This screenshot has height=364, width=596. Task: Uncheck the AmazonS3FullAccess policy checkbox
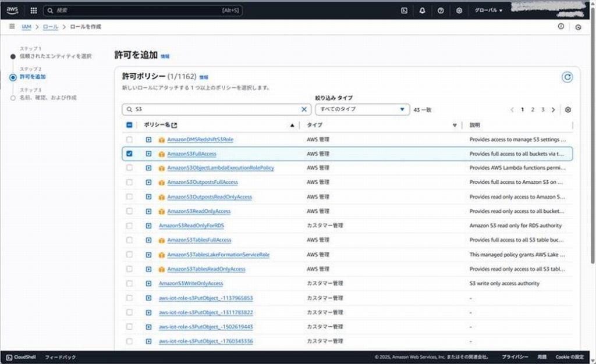pyautogui.click(x=129, y=154)
